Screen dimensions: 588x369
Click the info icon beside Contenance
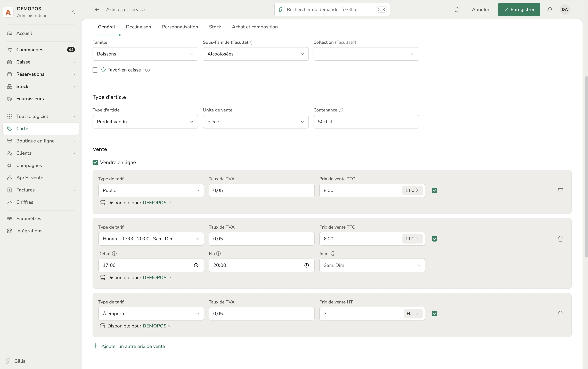click(341, 110)
